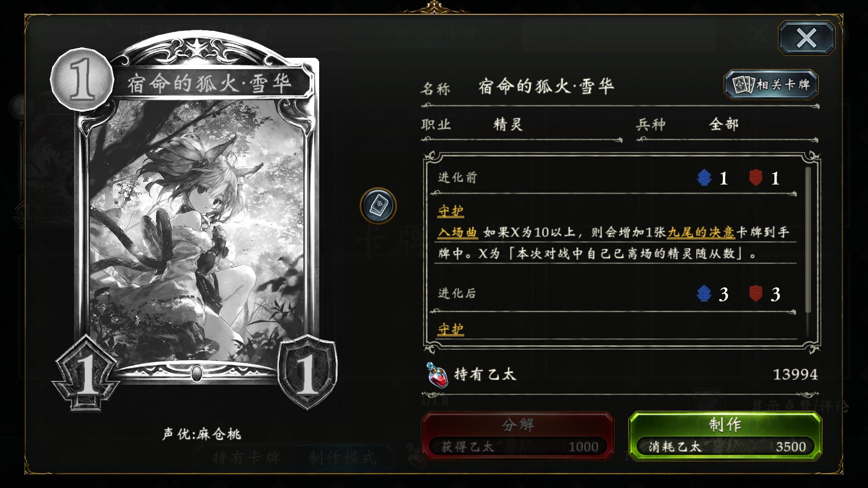
Task: Click the fox girl card artwork
Action: (x=197, y=230)
